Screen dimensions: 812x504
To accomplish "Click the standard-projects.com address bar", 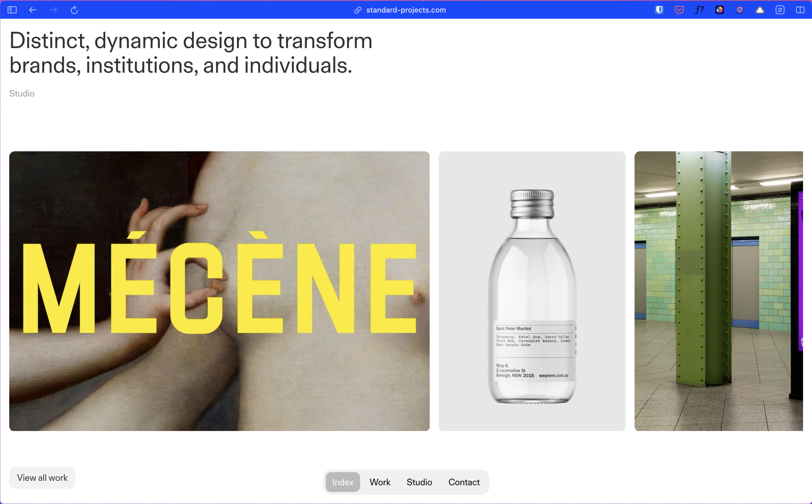I will (406, 10).
